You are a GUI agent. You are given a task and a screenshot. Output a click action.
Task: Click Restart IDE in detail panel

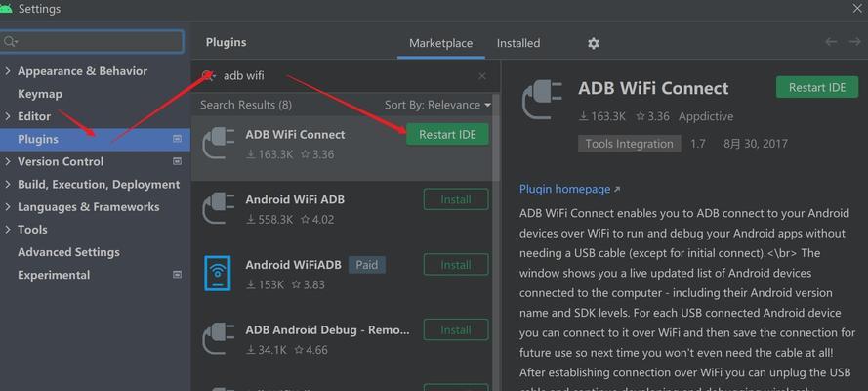point(817,88)
